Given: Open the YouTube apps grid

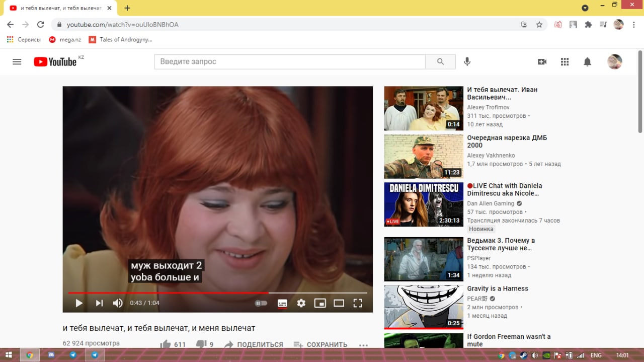Looking at the screenshot, I should click(565, 61).
